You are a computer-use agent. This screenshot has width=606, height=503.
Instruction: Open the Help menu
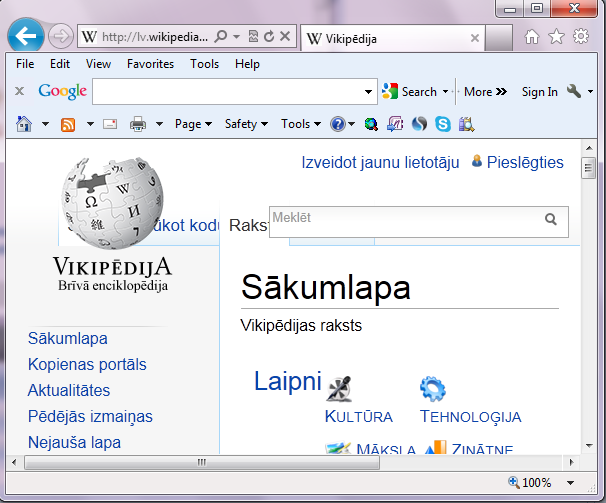click(247, 64)
